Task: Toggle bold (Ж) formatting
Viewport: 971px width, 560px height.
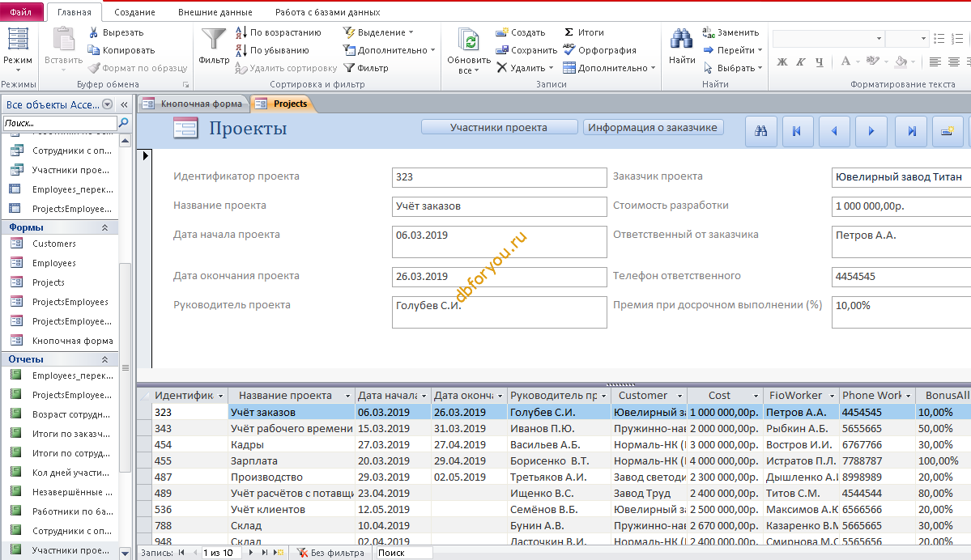Action: 782,62
